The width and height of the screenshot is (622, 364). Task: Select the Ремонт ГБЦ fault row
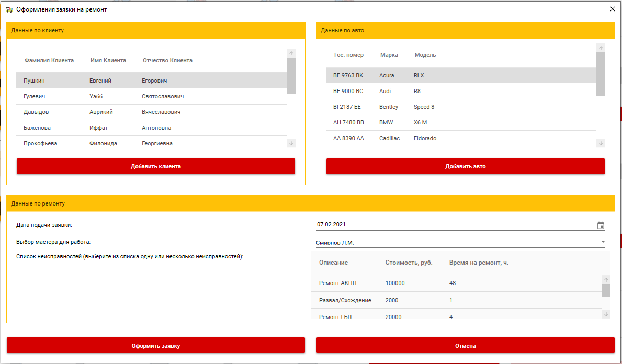click(x=456, y=314)
